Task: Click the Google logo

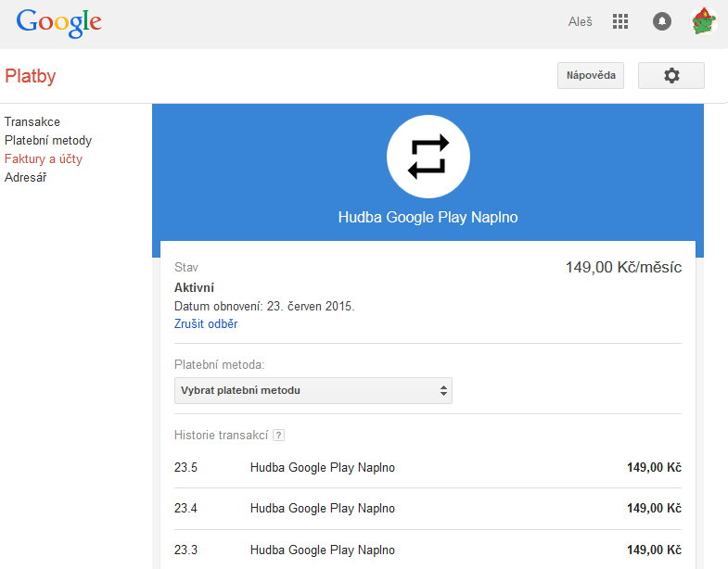Action: (59, 23)
